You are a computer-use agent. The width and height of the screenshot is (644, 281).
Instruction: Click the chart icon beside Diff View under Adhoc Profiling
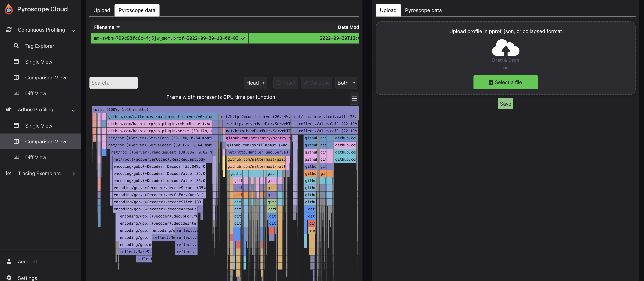click(16, 157)
